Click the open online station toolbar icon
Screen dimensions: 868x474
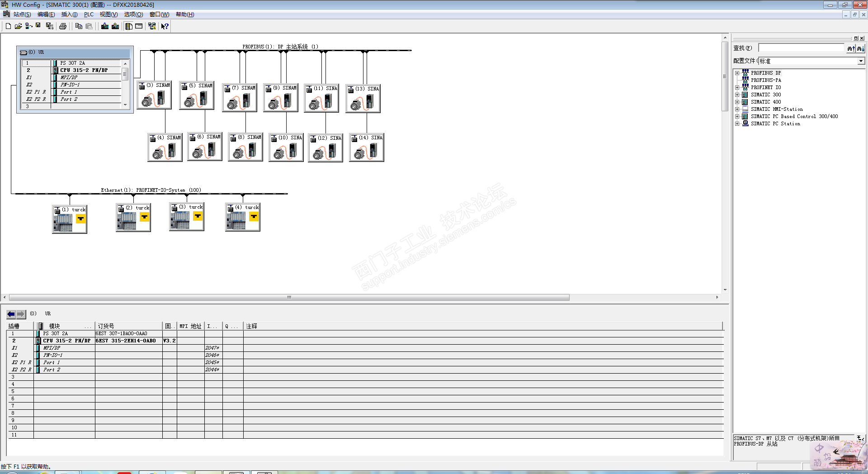(x=28, y=26)
